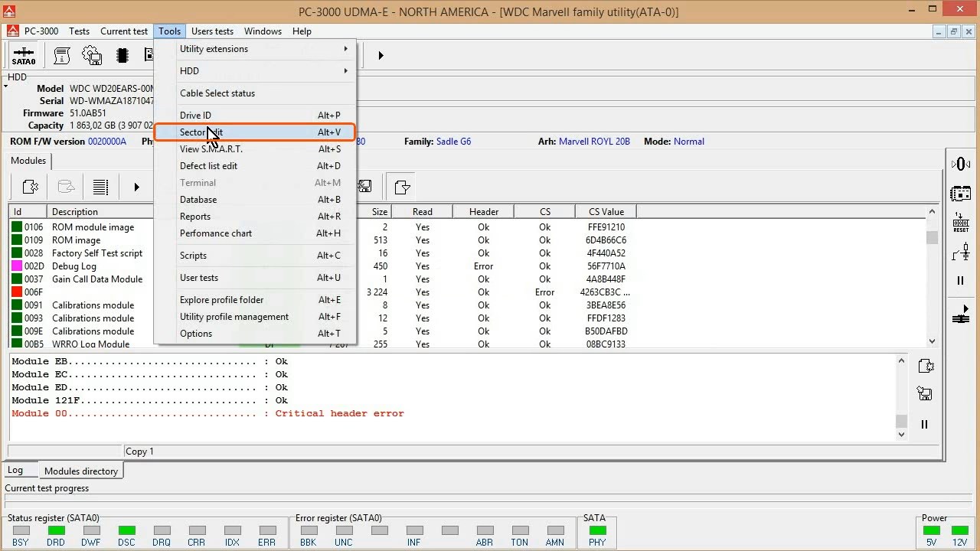This screenshot has width=980, height=551.
Task: Click the floppy disk icon in Modules toolbar
Action: (x=365, y=186)
